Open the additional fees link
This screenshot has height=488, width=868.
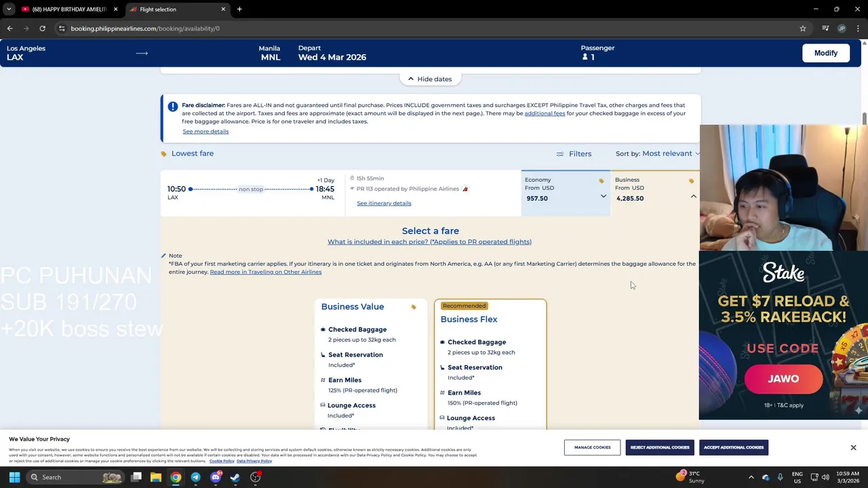click(545, 113)
